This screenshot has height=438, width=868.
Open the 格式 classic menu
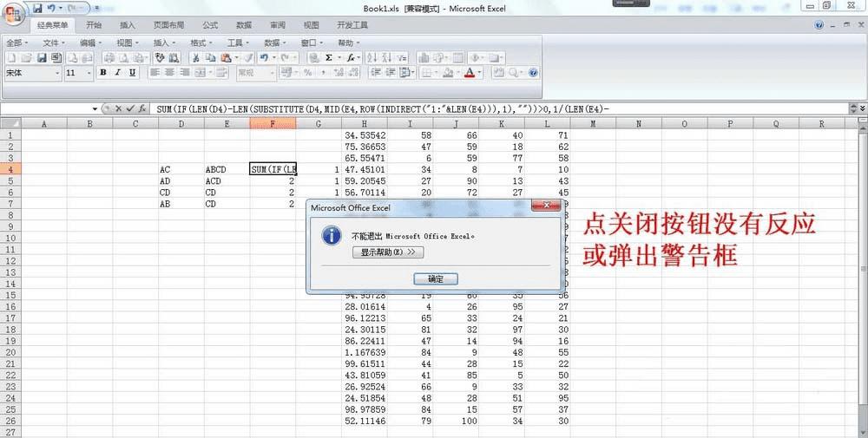click(x=201, y=42)
